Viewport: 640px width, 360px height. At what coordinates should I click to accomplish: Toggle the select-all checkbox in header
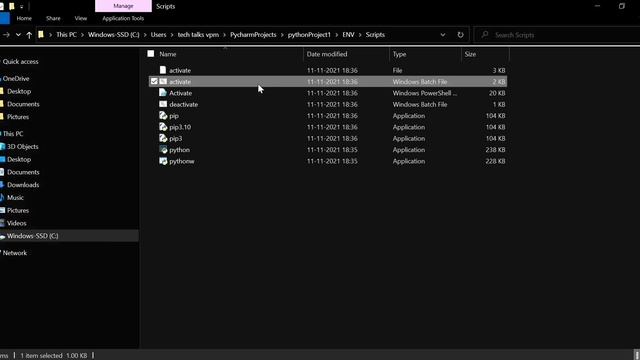(x=151, y=54)
